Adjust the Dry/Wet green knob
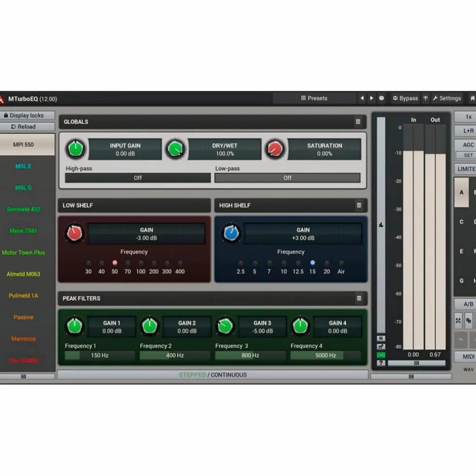 [x=175, y=149]
